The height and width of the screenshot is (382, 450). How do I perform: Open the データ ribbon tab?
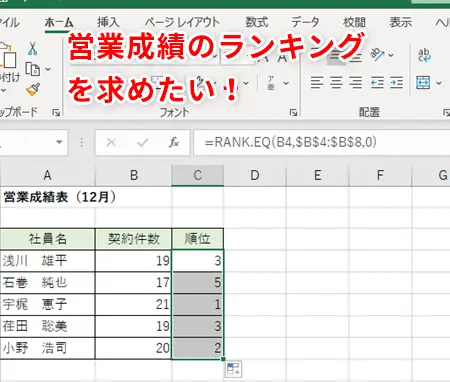[x=305, y=22]
